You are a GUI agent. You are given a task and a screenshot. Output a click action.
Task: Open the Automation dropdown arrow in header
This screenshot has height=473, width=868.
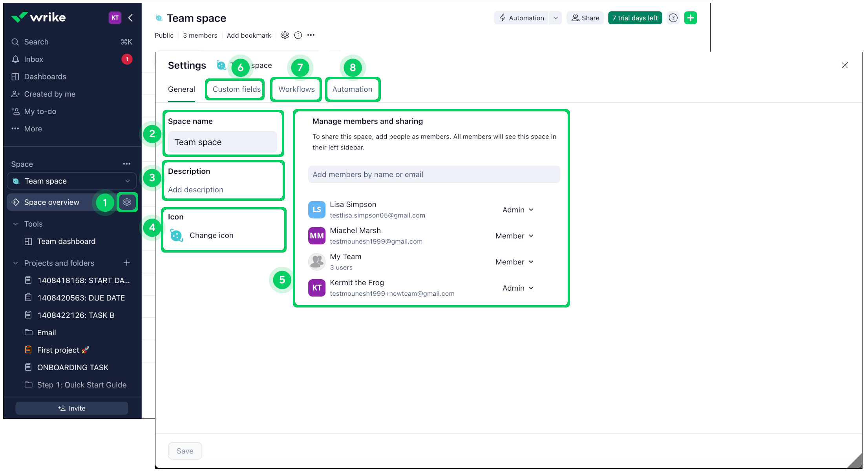pyautogui.click(x=555, y=18)
